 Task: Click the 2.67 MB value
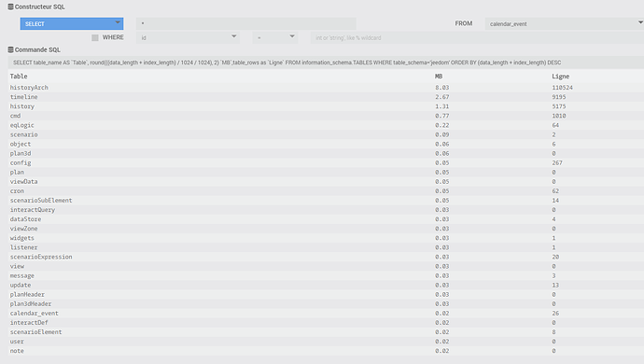point(441,97)
